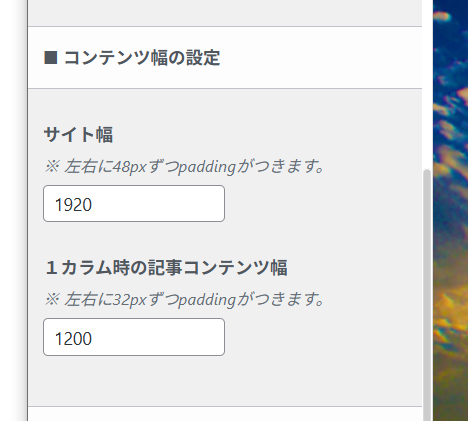Select the コンテンツ幅の設定 section heading
Screen dimensions: 468x421
132,58
